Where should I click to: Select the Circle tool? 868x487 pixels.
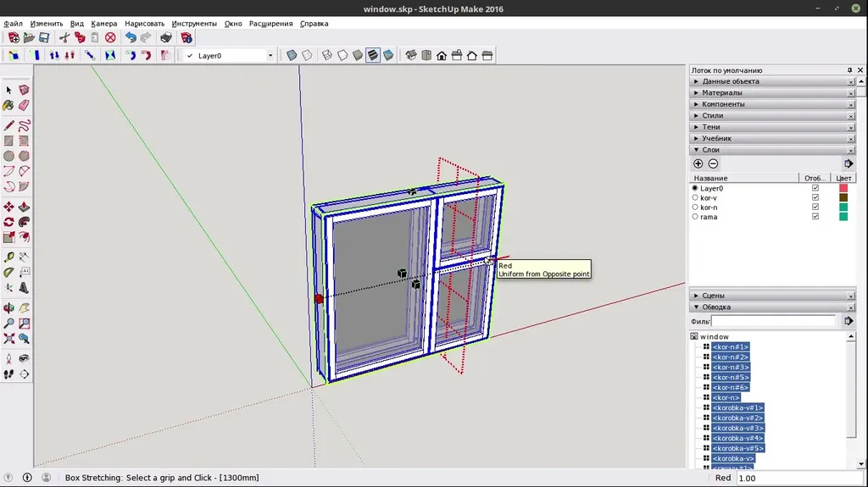pos(8,156)
